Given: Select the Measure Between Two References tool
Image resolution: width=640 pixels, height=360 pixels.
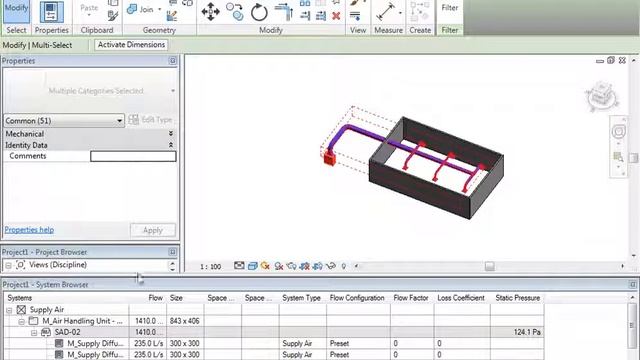Looking at the screenshot, I should (x=385, y=11).
